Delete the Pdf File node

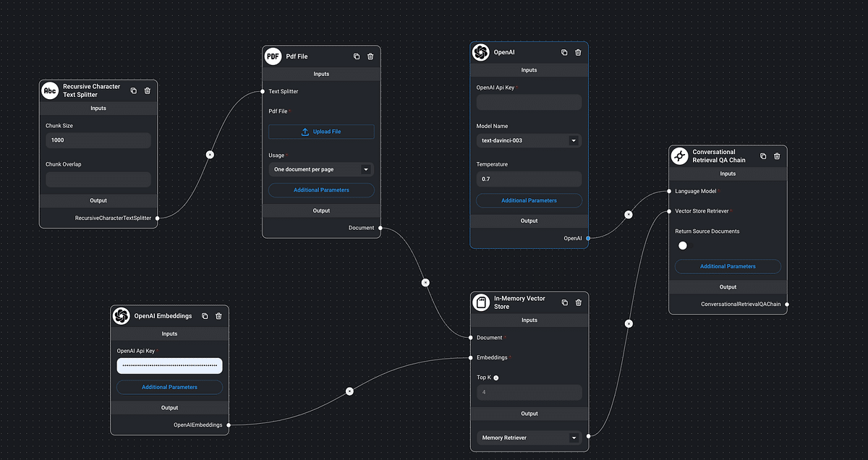370,56
